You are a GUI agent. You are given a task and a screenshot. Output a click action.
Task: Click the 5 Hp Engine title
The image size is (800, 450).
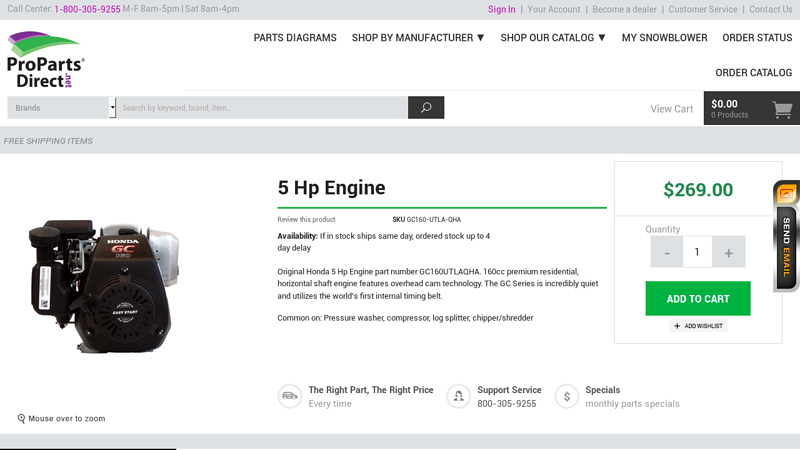click(331, 188)
